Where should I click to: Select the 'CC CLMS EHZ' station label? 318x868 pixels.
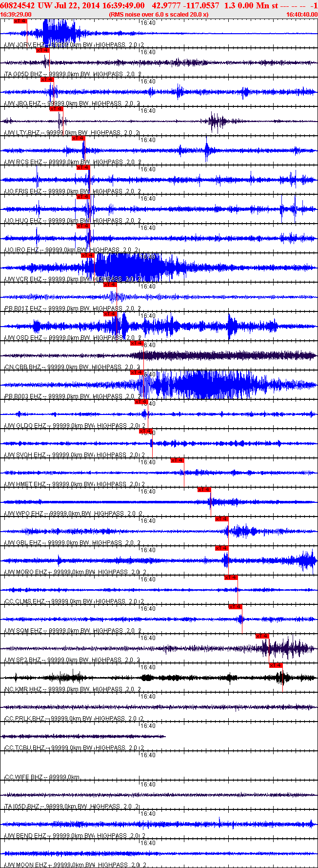pyautogui.click(x=25, y=601)
